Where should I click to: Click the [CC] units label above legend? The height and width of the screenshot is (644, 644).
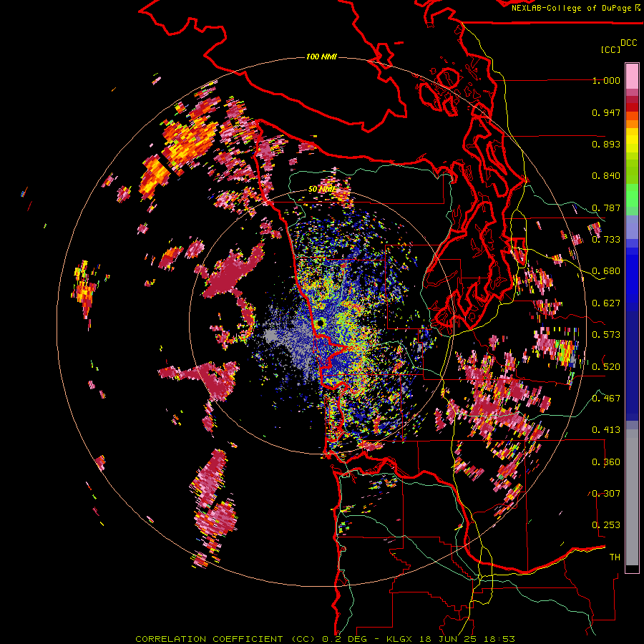(x=610, y=49)
